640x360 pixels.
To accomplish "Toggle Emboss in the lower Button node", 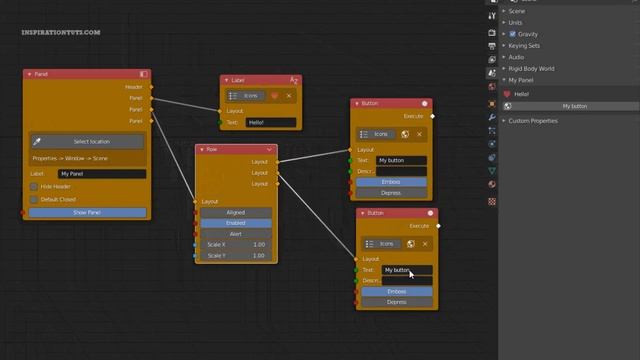I will coord(397,291).
